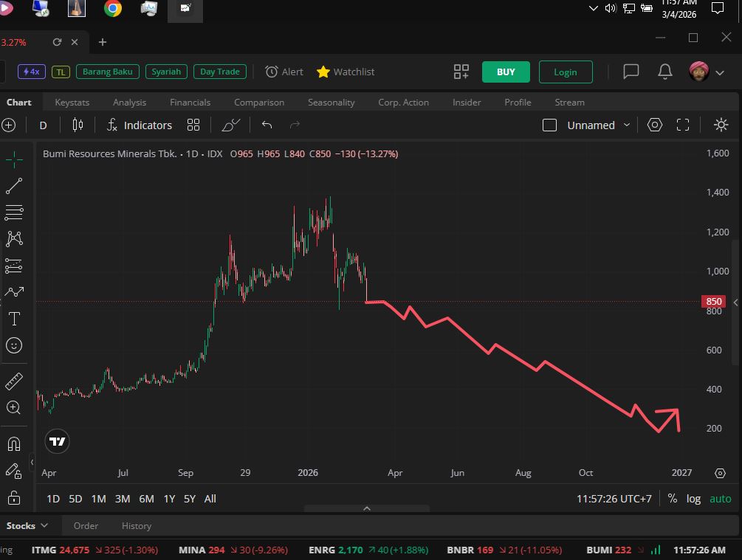Image resolution: width=742 pixels, height=560 pixels.
Task: Open time axis settings gear
Action: point(721,473)
